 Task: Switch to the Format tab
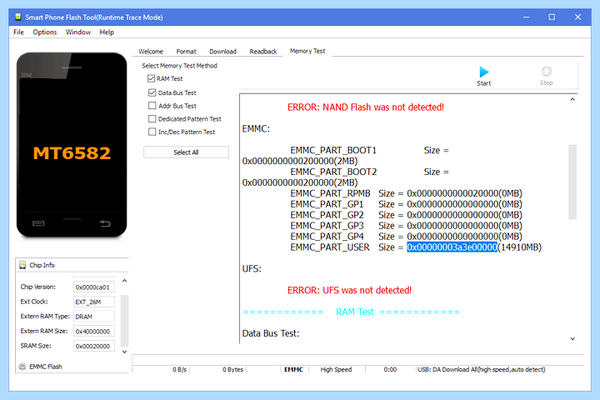tap(186, 51)
